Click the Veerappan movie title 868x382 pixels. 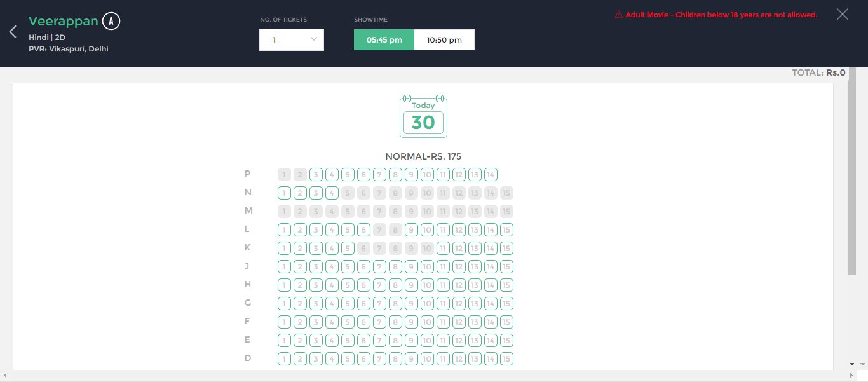pyautogui.click(x=64, y=22)
